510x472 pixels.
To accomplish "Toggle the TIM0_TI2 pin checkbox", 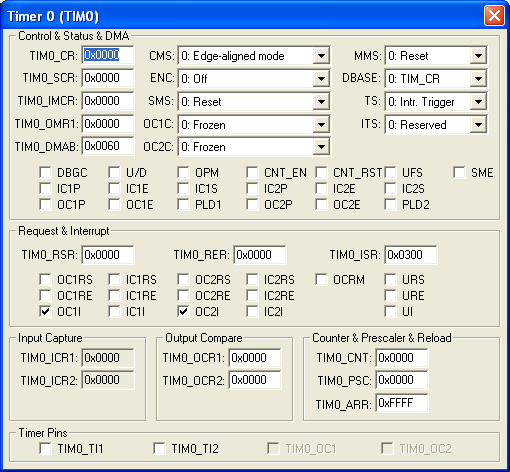I will point(159,448).
